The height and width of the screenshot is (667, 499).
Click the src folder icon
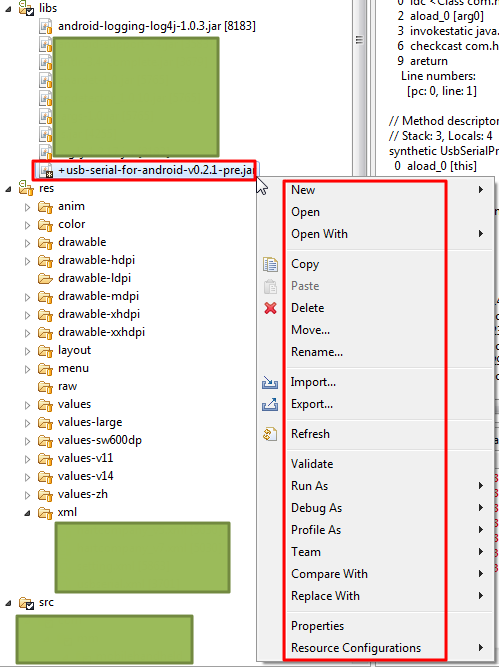click(26, 603)
